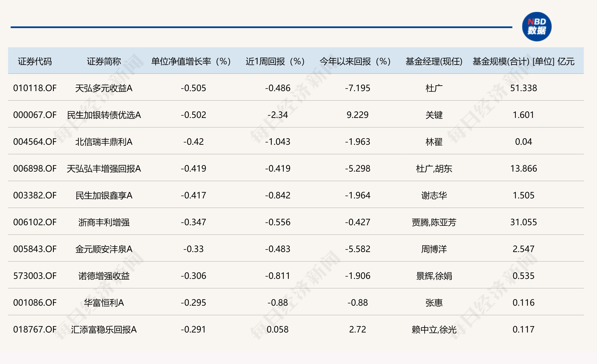Select fund code 010118.OF

(x=35, y=88)
